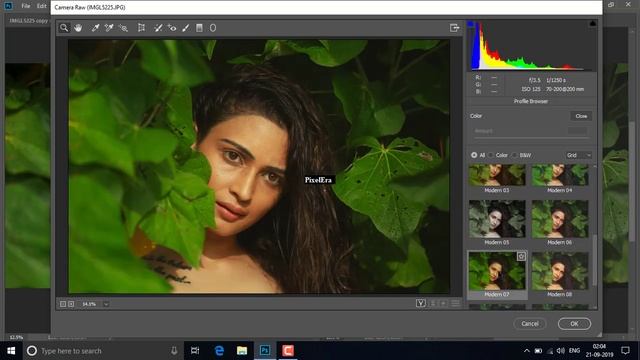640x360 pixels.
Task: Click the Cancel button
Action: [530, 324]
